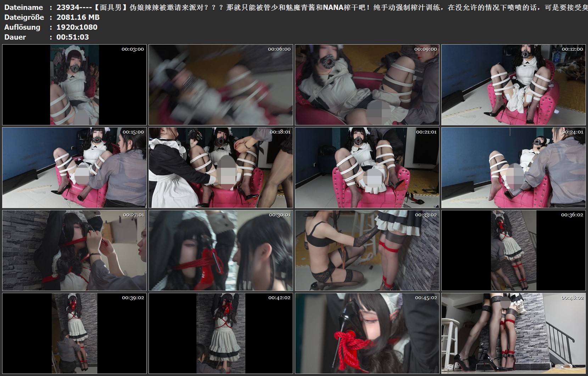The height and width of the screenshot is (376, 588).
Task: Select the frame marked 00:06:00
Action: tap(221, 85)
